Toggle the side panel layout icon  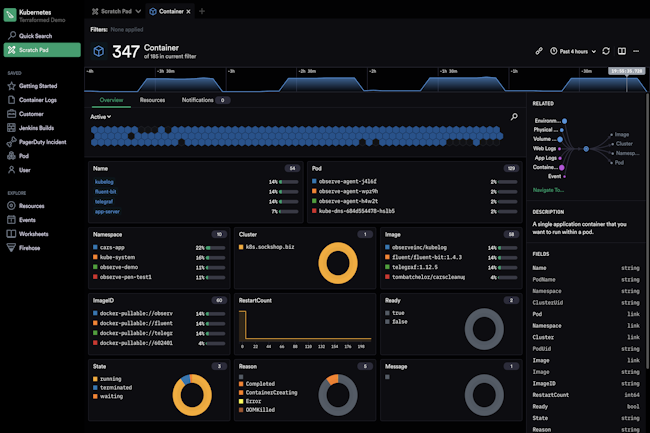(x=621, y=50)
